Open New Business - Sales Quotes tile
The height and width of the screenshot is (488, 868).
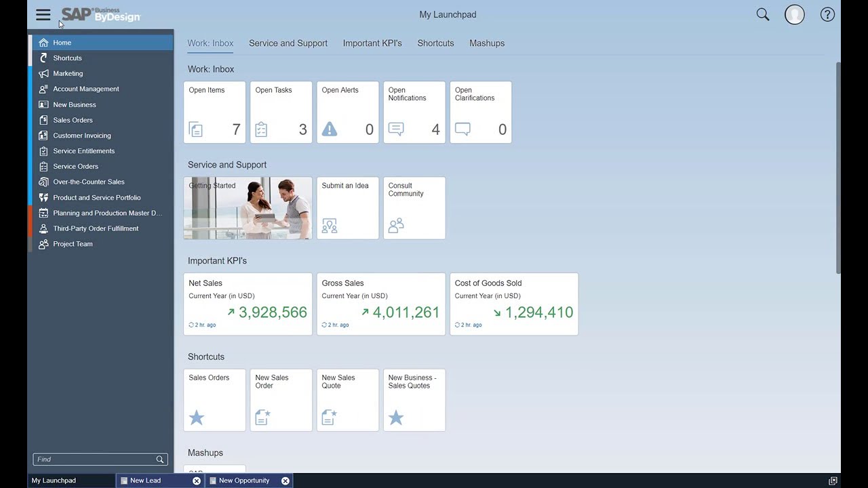click(414, 400)
